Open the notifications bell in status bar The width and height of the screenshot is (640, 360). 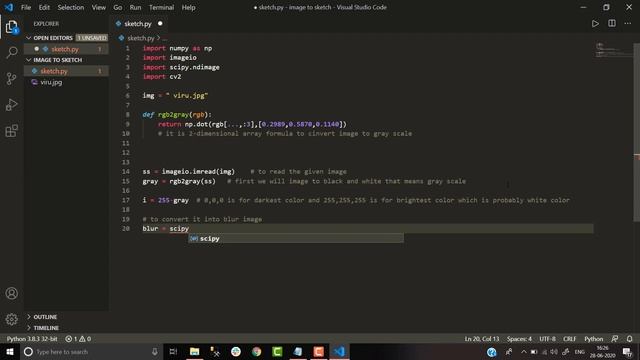629,339
